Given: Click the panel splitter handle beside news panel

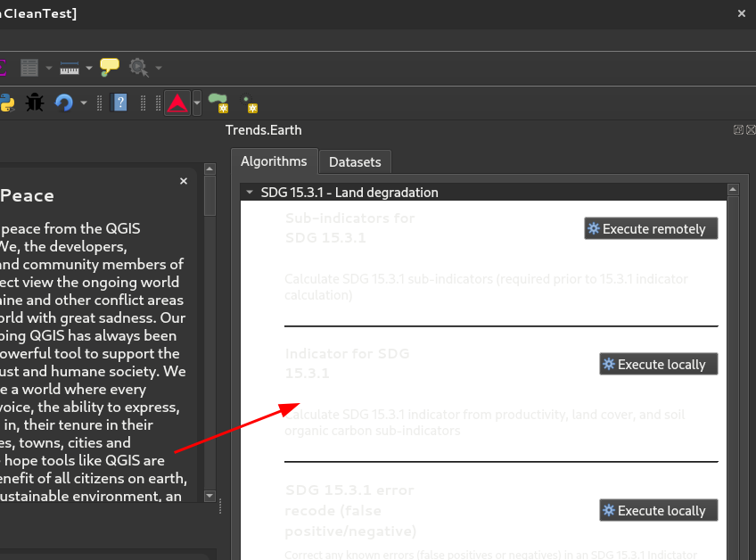Looking at the screenshot, I should (220, 506).
